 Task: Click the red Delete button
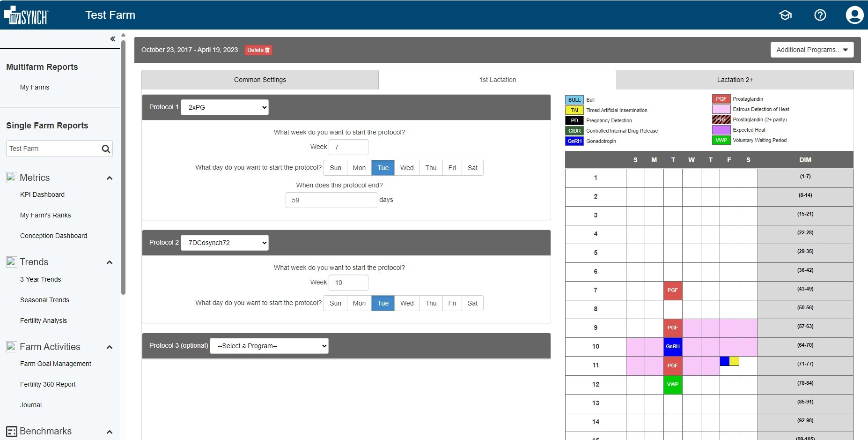(x=258, y=50)
